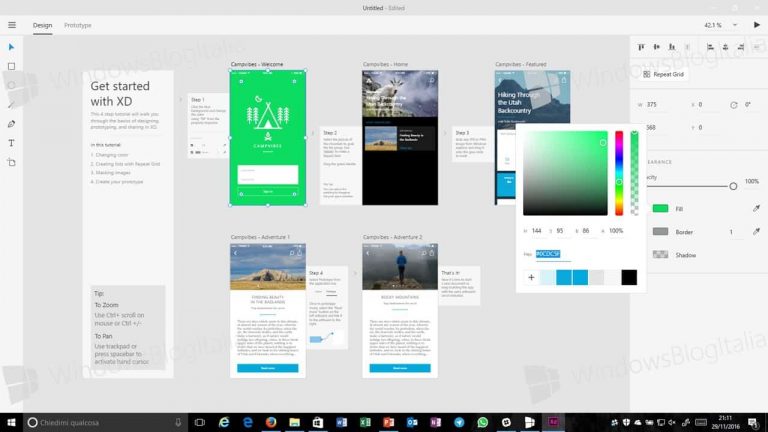Click the Align Center horizontally icon
This screenshot has height=432, width=768.
click(x=725, y=47)
